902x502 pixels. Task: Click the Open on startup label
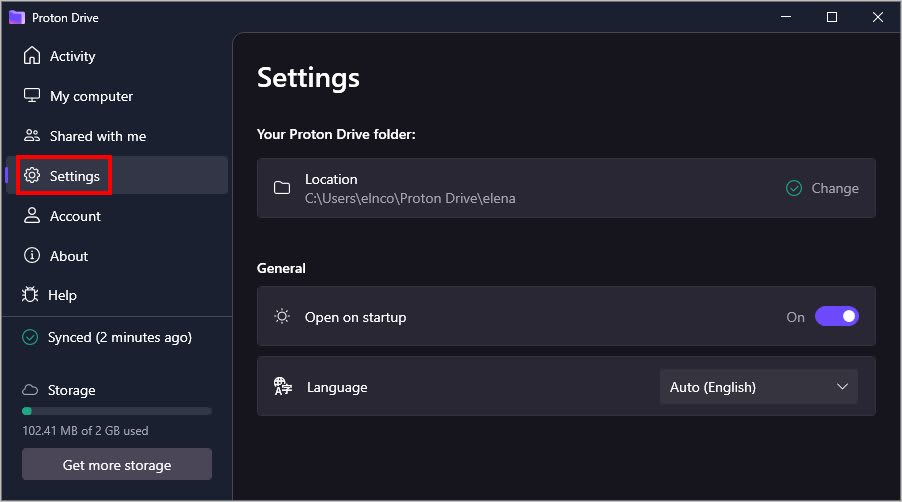tap(356, 317)
